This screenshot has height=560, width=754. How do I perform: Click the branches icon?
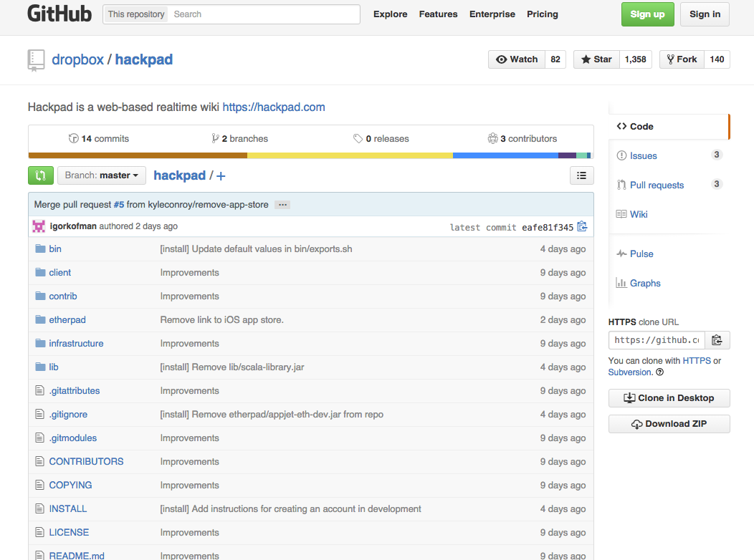pyautogui.click(x=216, y=138)
